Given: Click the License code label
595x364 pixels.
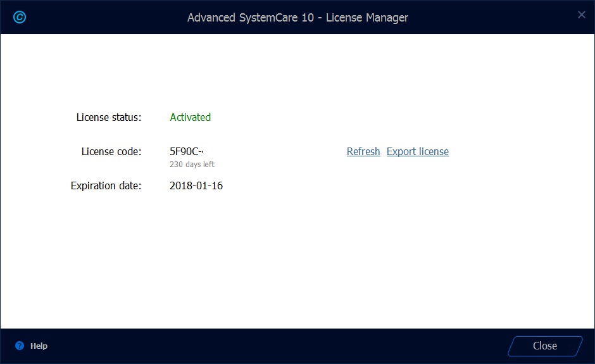Looking at the screenshot, I should 111,151.
